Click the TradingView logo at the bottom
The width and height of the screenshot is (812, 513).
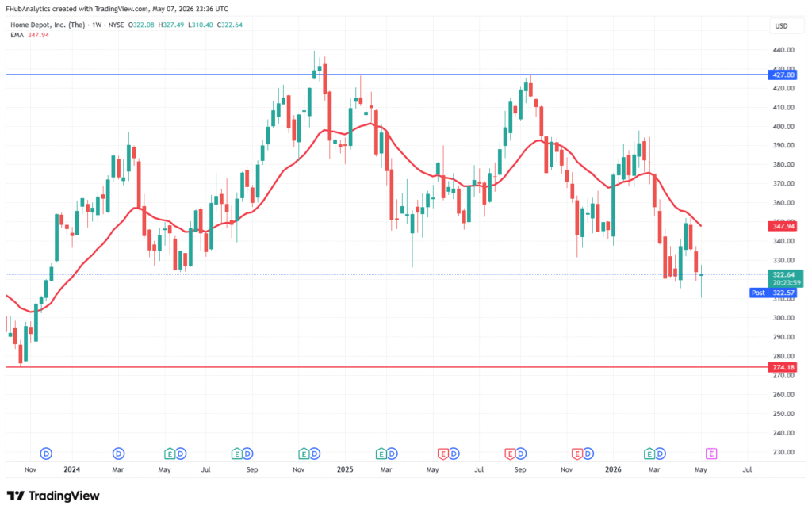click(53, 496)
